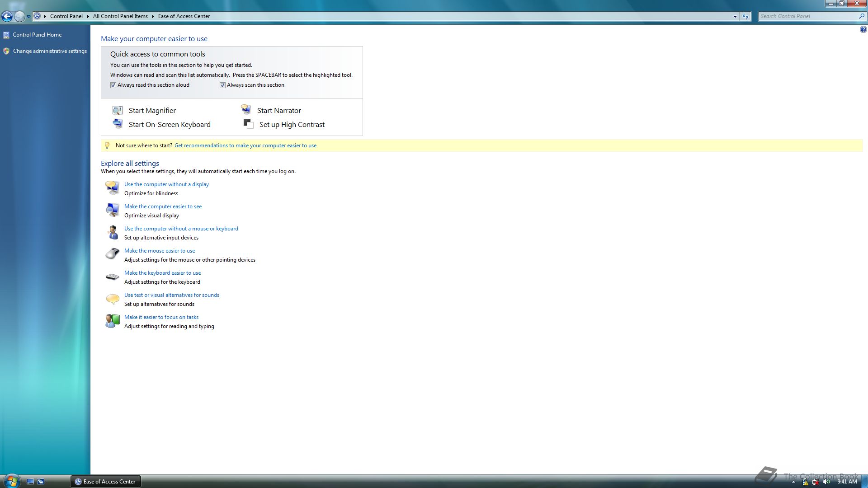This screenshot has width=868, height=488.
Task: Expand breadcrumb arrow after All Control Panel Items
Action: click(153, 16)
